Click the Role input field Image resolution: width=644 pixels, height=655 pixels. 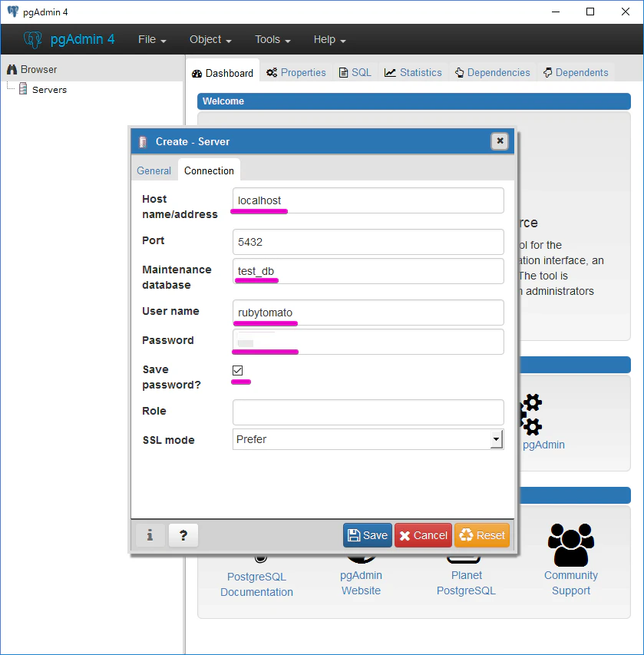click(368, 412)
